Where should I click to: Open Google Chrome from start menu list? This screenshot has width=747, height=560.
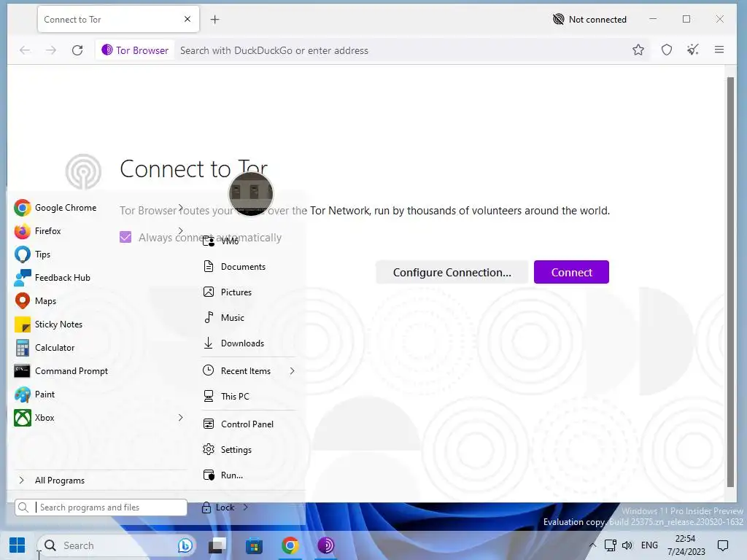pyautogui.click(x=55, y=208)
